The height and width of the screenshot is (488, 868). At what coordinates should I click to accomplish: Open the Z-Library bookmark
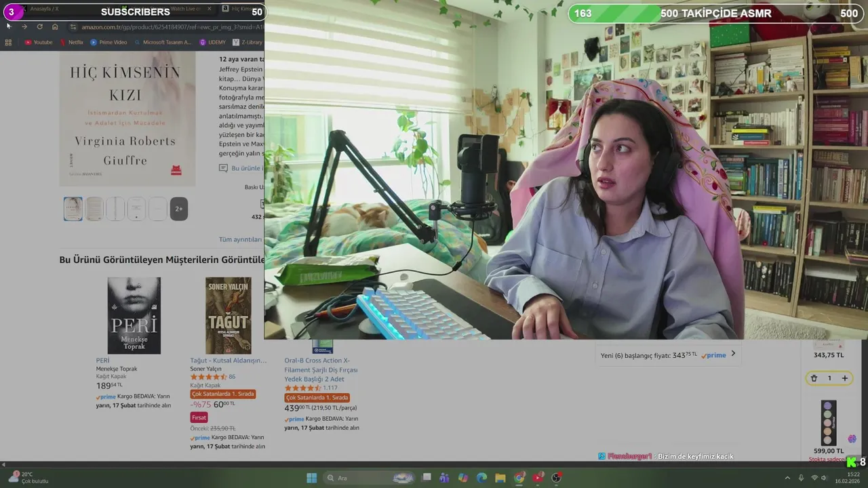[248, 42]
